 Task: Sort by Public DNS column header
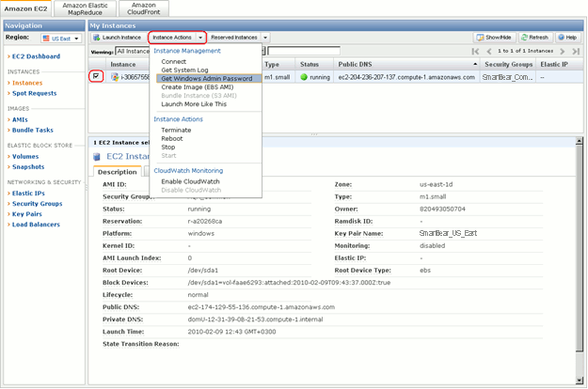(x=406, y=65)
